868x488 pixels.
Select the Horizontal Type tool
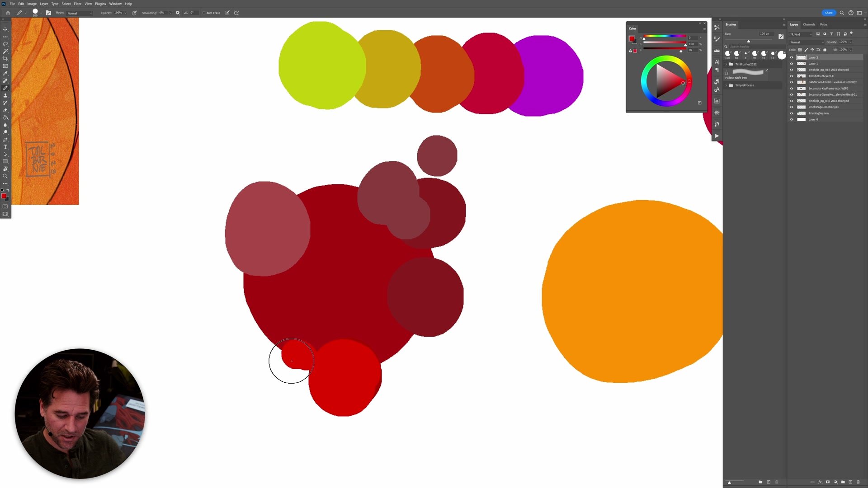(x=5, y=147)
